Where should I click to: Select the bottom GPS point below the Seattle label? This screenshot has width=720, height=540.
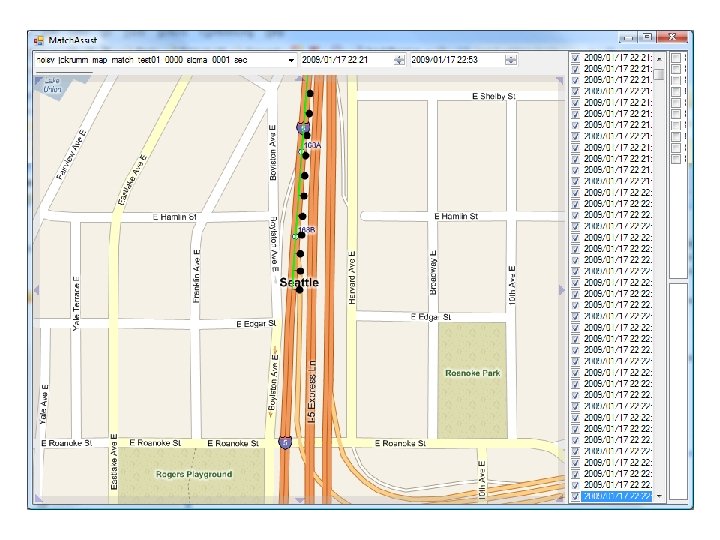pyautogui.click(x=299, y=290)
